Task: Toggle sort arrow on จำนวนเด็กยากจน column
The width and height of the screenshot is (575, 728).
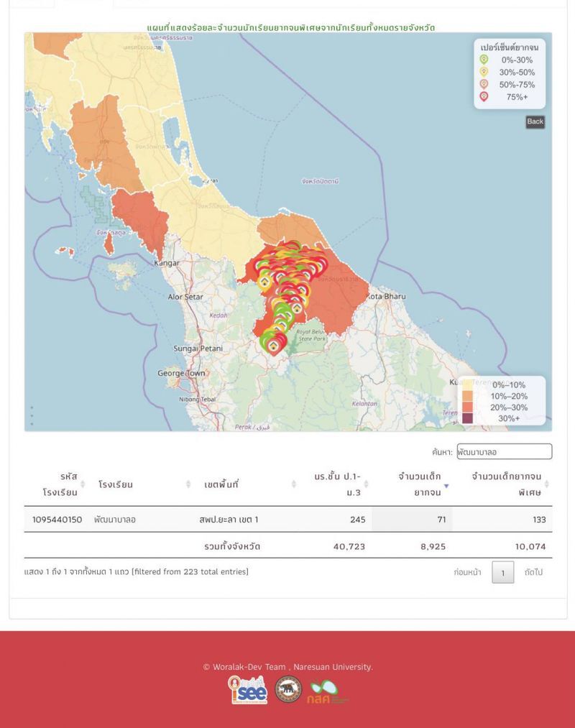Action: 446,486
